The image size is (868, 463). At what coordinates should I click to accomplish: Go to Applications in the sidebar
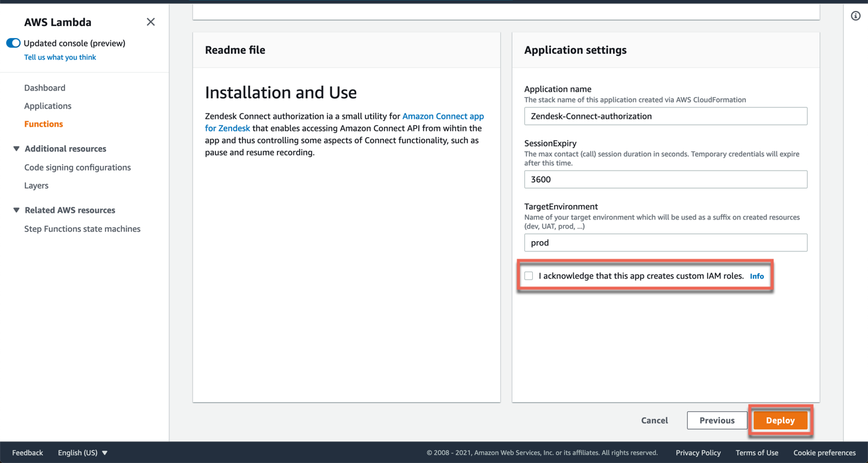click(48, 106)
